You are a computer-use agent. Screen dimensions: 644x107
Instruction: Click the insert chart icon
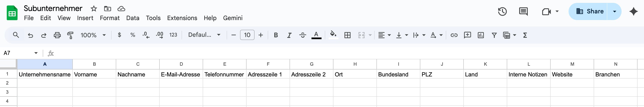[x=480, y=35]
